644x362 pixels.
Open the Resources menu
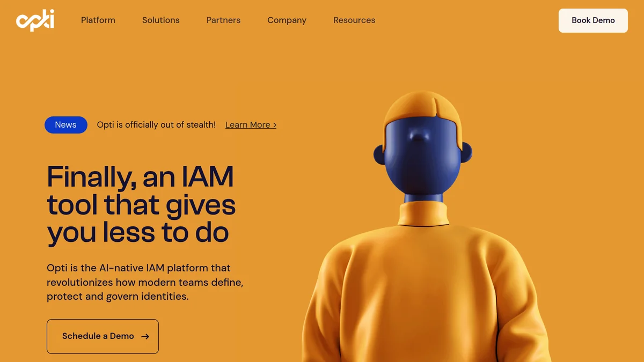354,20
